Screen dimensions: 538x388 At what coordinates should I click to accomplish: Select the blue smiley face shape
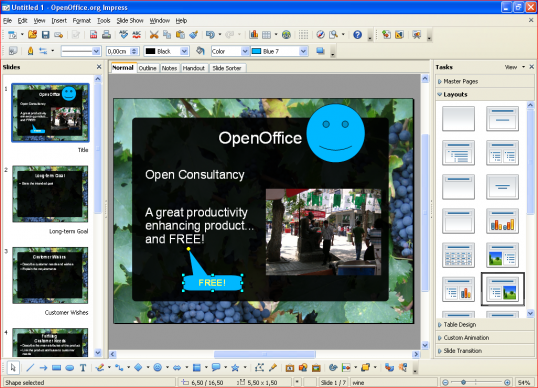[335, 133]
